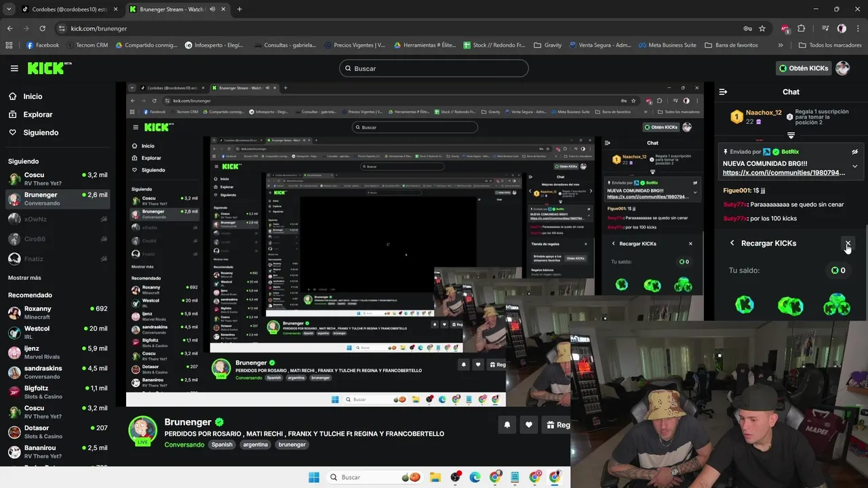Open recommended channel sandraskins
Viewport: 868px width, 488px height.
(57, 372)
